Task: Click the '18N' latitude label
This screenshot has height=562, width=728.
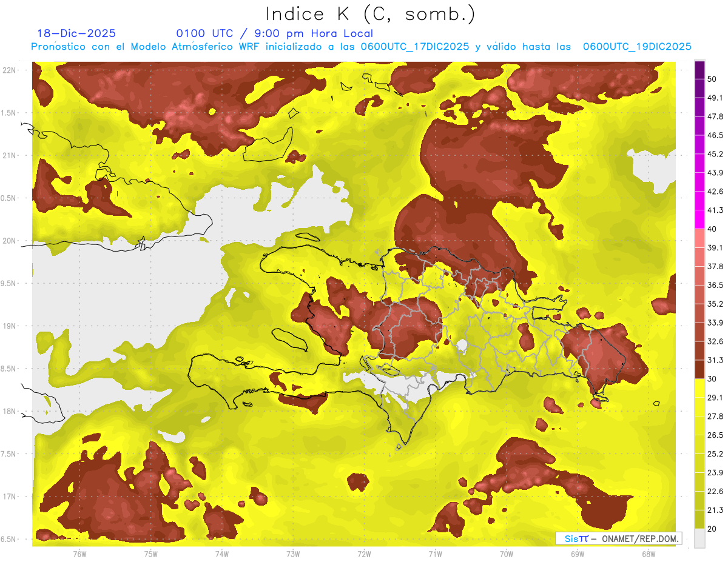Action: pos(9,411)
